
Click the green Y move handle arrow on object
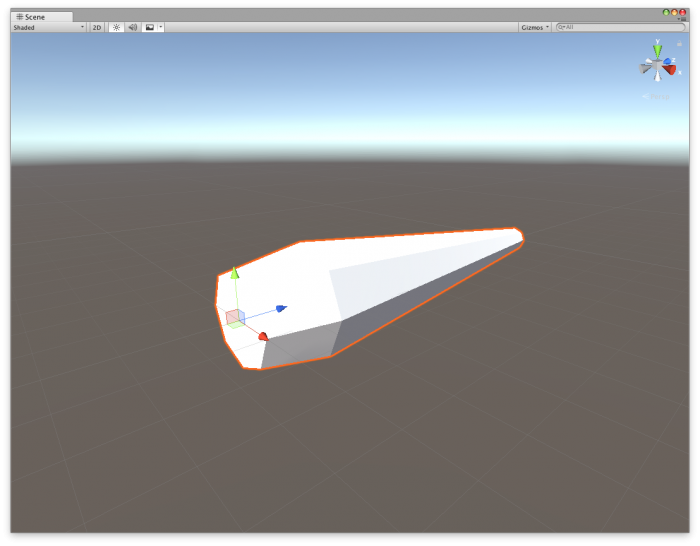(235, 273)
